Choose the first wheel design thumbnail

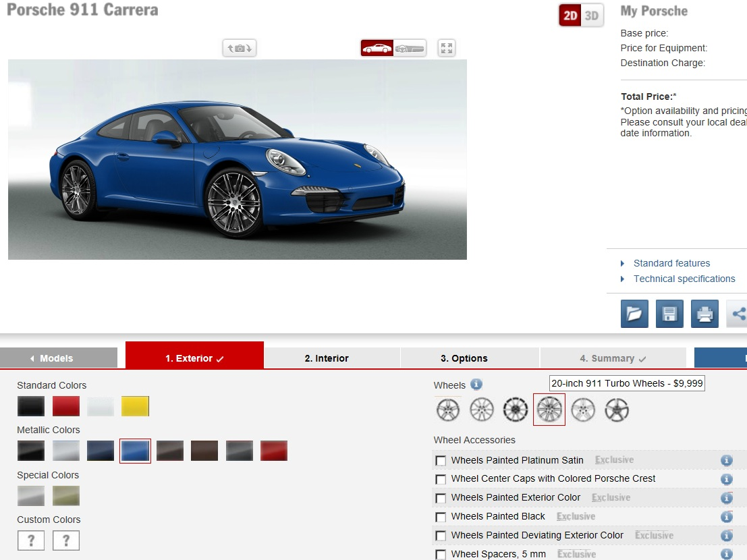pyautogui.click(x=448, y=410)
